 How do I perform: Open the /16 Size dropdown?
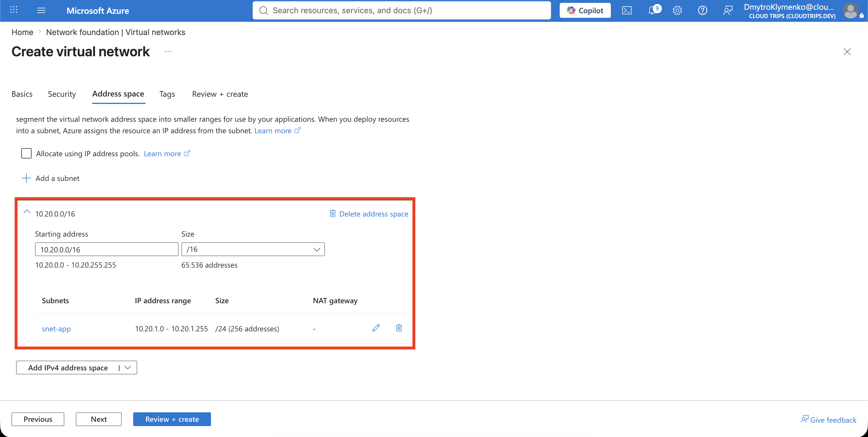click(253, 249)
